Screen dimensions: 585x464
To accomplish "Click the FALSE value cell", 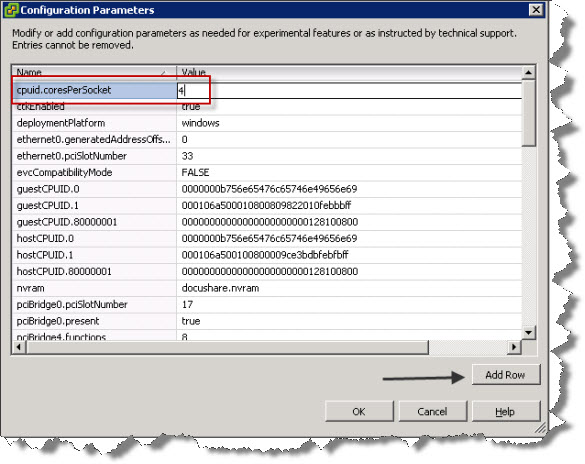I will point(349,172).
